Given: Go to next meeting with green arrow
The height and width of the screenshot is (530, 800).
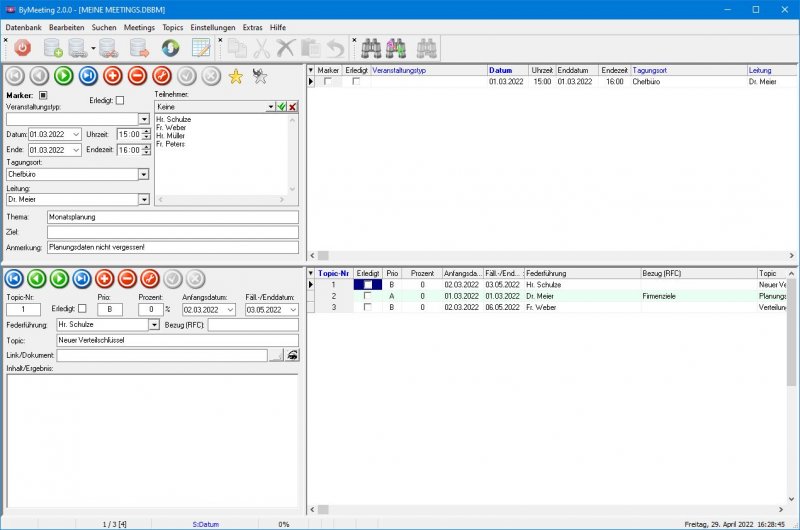Looking at the screenshot, I should [x=63, y=76].
